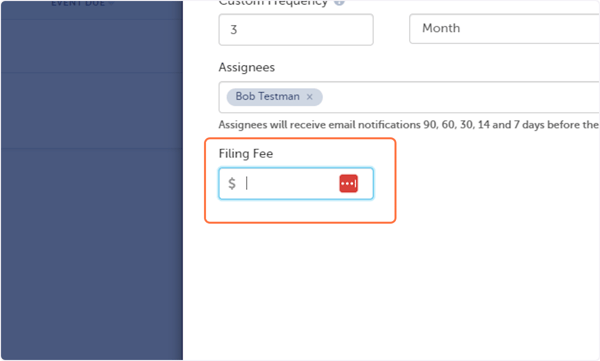The height and width of the screenshot is (361, 600).
Task: Open the red password manager icon in Filing Fee
Action: tap(348, 183)
